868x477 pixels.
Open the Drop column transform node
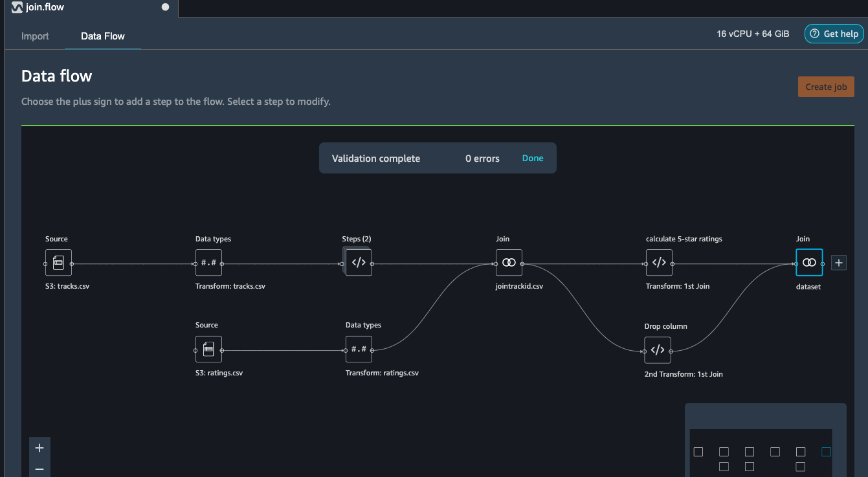658,350
